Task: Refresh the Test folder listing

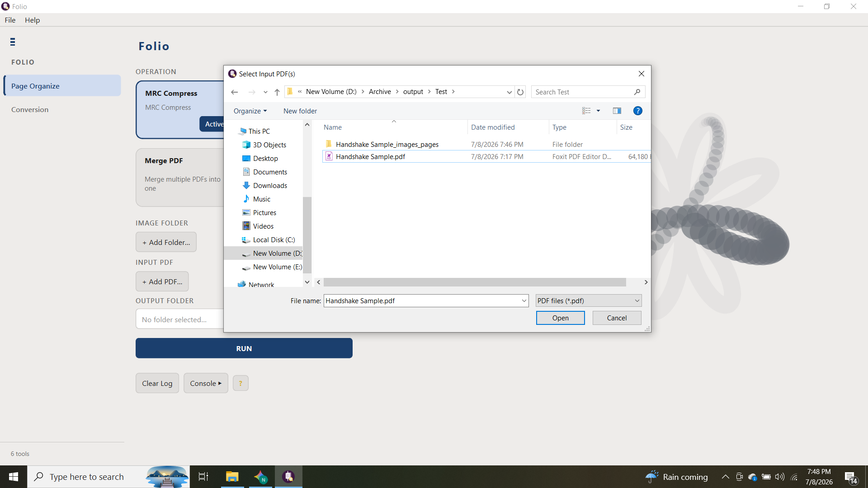Action: [x=520, y=92]
